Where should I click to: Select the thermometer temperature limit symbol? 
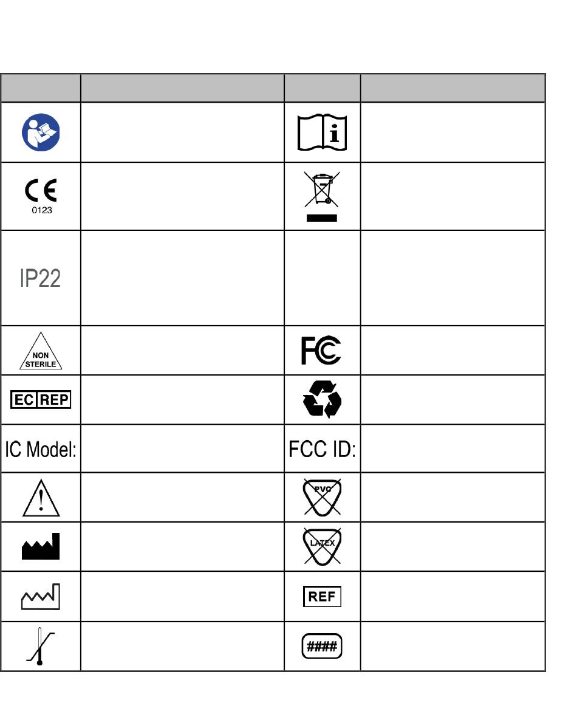[40, 647]
